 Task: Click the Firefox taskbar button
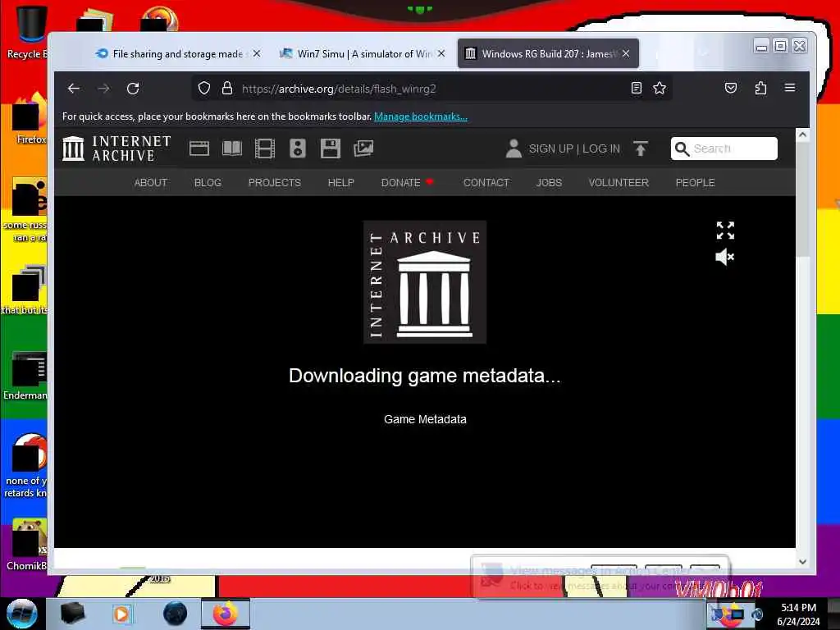click(x=226, y=614)
